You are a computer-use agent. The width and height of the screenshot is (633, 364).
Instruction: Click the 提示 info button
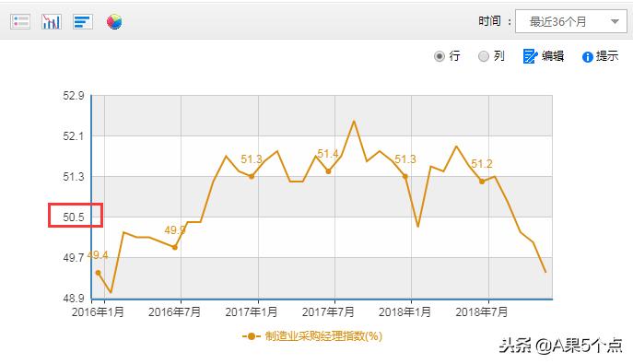(x=601, y=56)
